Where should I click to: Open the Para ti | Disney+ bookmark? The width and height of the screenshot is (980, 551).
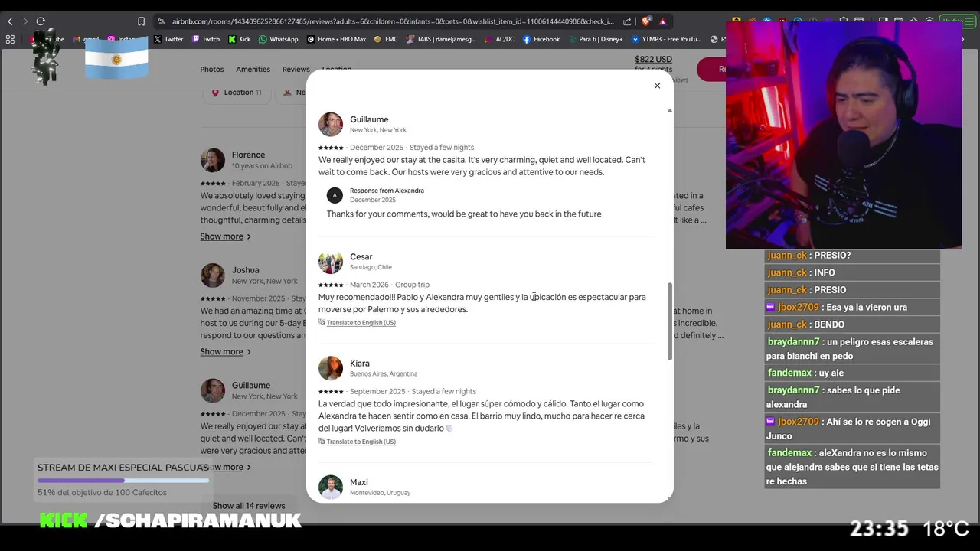595,39
